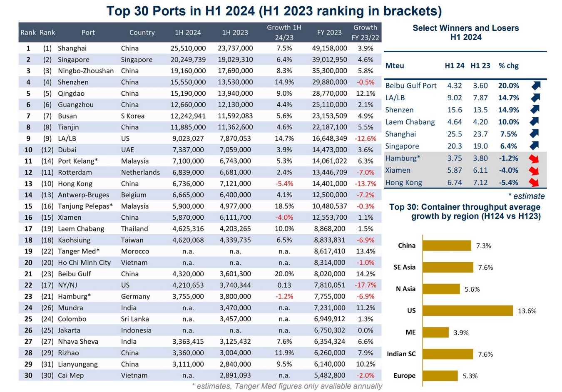Select the red down arrow beside Hong Kong -5.4% in losers list
This screenshot has width=562, height=392.
[x=534, y=182]
